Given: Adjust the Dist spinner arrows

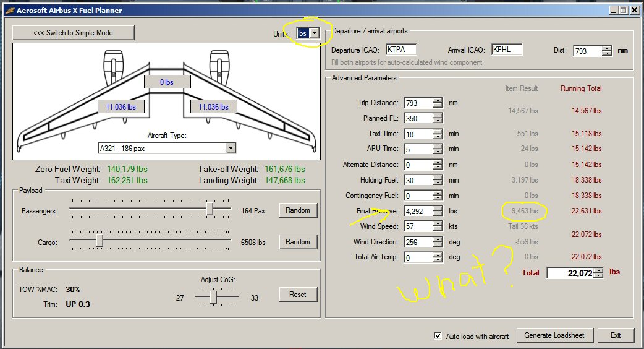Looking at the screenshot, I should [607, 51].
